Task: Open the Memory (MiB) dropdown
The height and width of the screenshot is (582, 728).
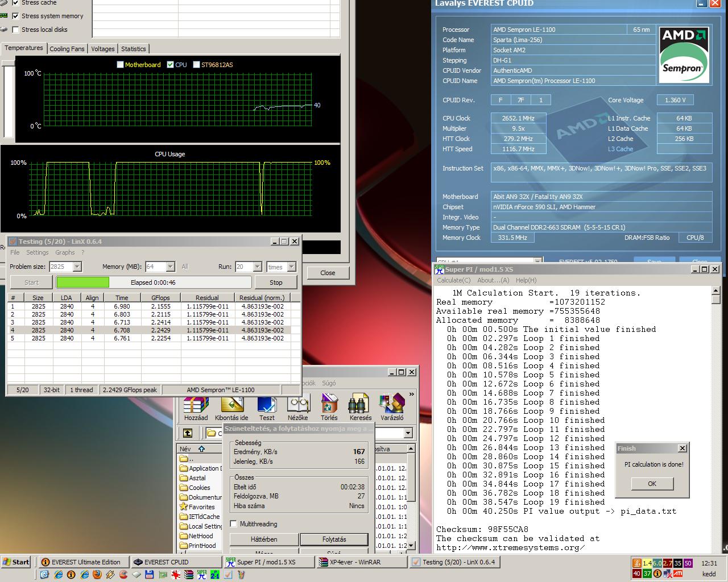Action: point(170,267)
